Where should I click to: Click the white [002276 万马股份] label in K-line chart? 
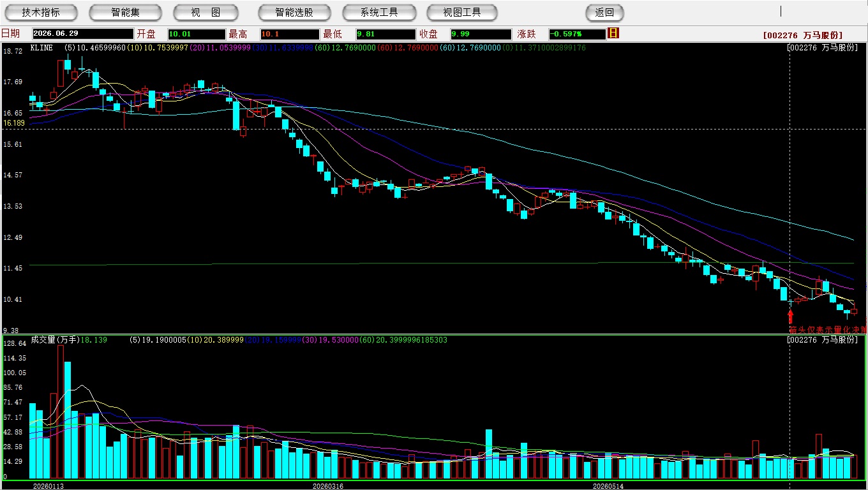click(x=822, y=48)
